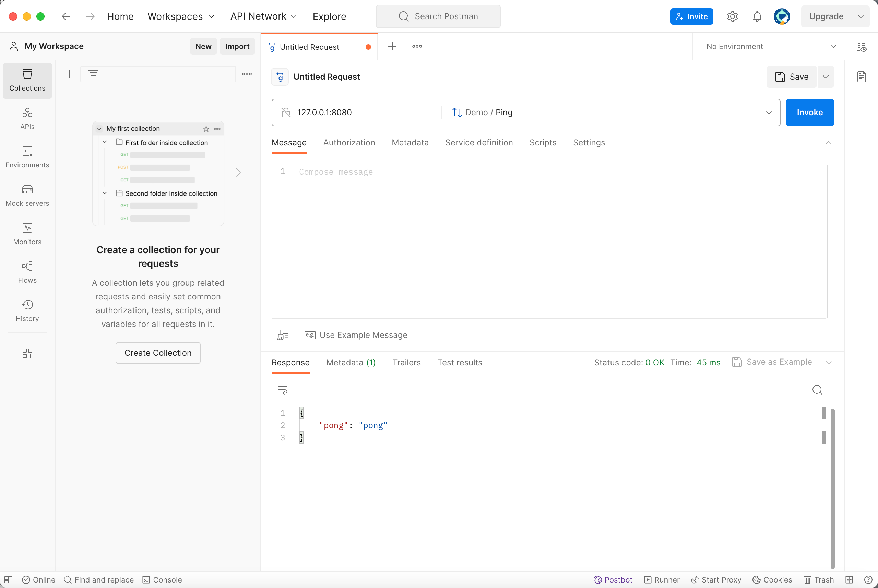The height and width of the screenshot is (588, 878).
Task: Click the Create Collection button
Action: click(x=158, y=353)
